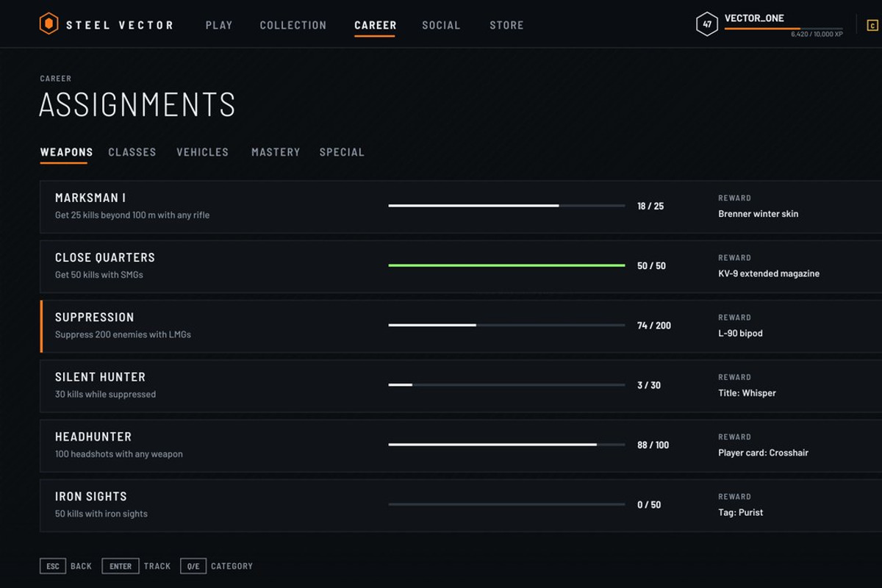Click the '88 / 100' progress count
The height and width of the screenshot is (588, 882).
[x=653, y=445]
